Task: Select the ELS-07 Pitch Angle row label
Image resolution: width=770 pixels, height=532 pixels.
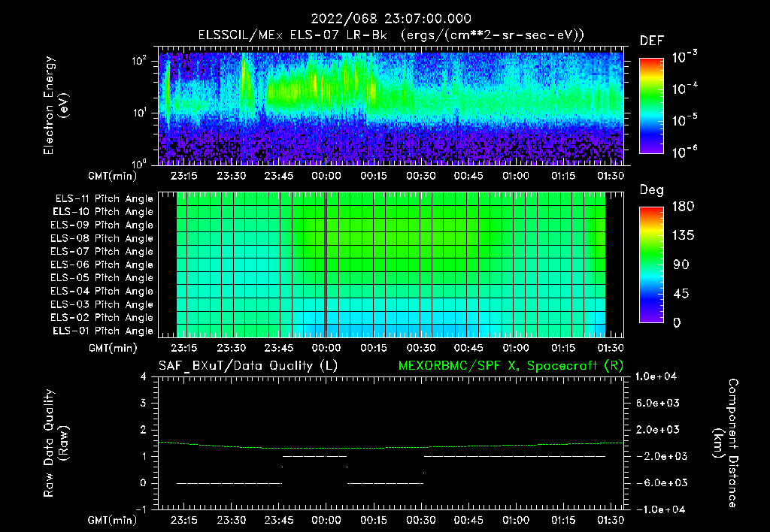Action: 102,251
